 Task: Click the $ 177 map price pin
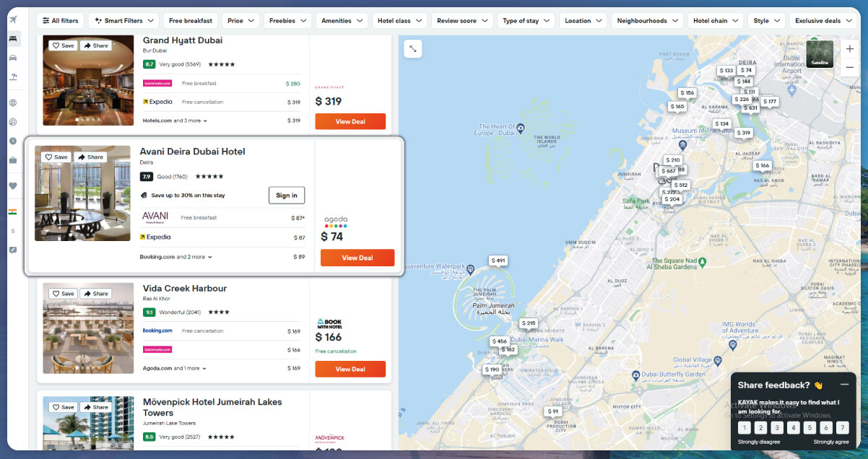(x=770, y=102)
